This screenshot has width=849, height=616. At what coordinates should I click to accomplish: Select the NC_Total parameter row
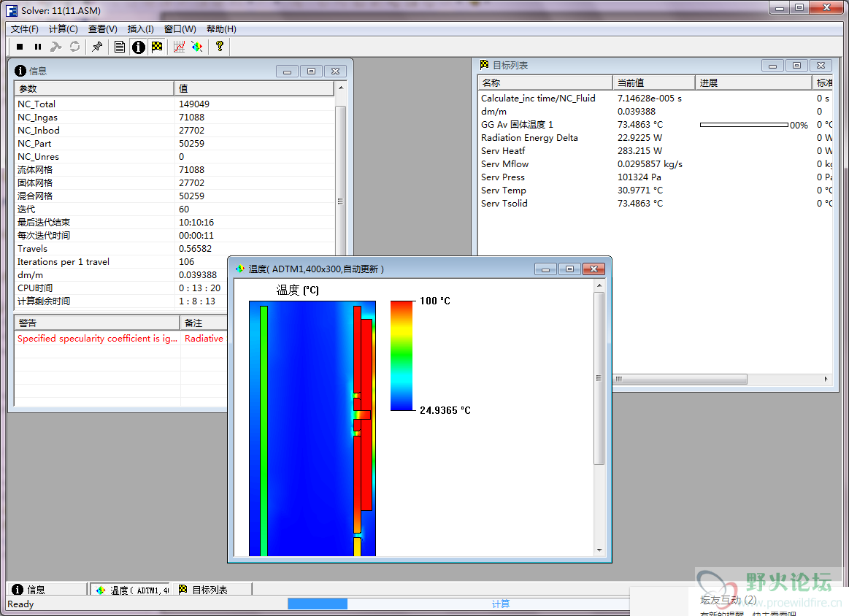[x=174, y=104]
